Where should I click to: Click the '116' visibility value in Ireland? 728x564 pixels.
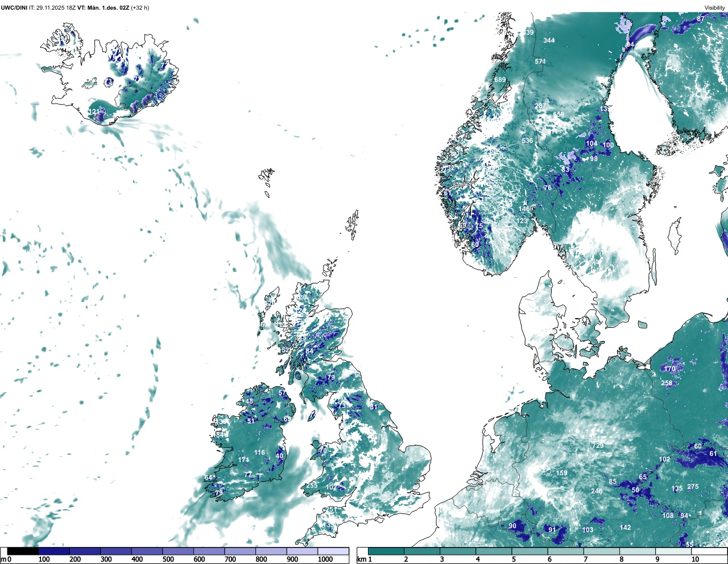259,452
